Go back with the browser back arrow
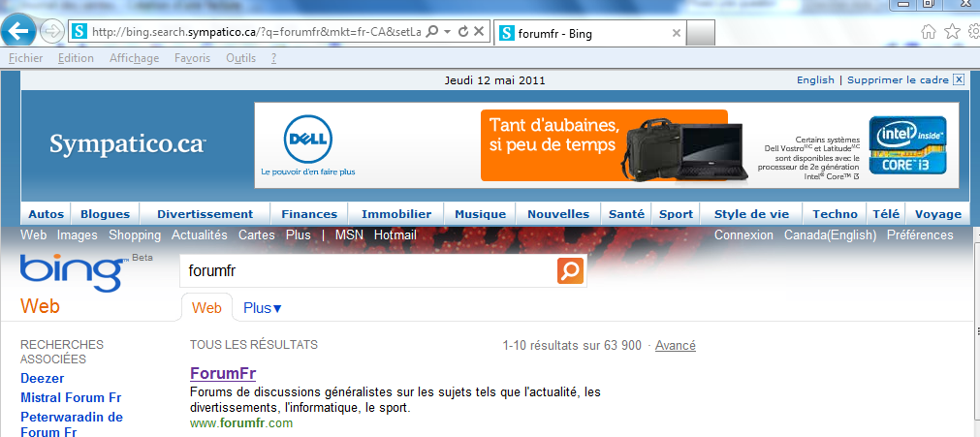 pos(18,29)
